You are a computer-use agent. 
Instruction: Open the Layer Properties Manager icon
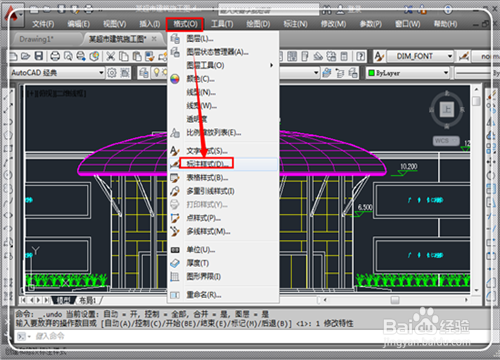(144, 73)
